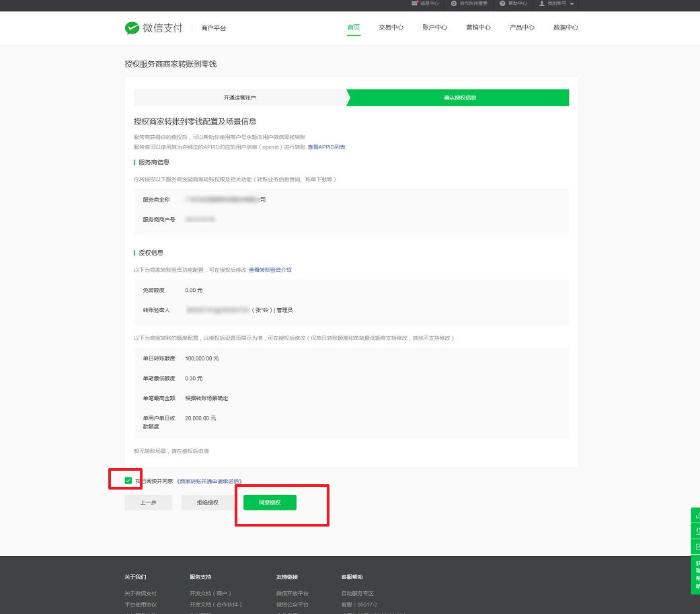Click the 转账验密人 label

coord(156,310)
